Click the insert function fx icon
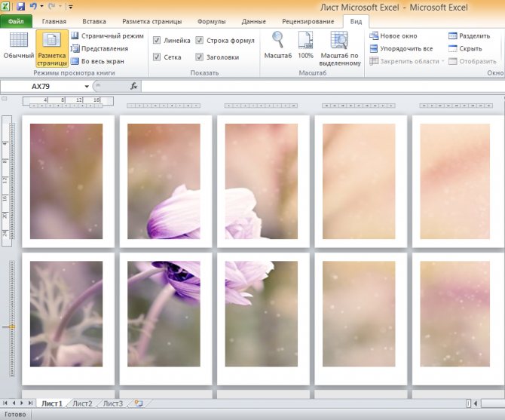The width and height of the screenshot is (505, 420). pyautogui.click(x=134, y=87)
